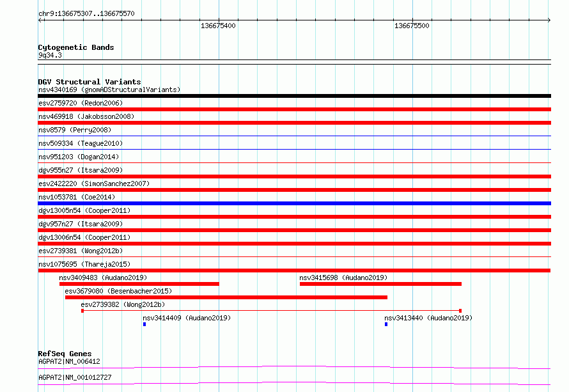Click the red bar under esv2422220 (SimonSanchez2007)

[294, 190]
